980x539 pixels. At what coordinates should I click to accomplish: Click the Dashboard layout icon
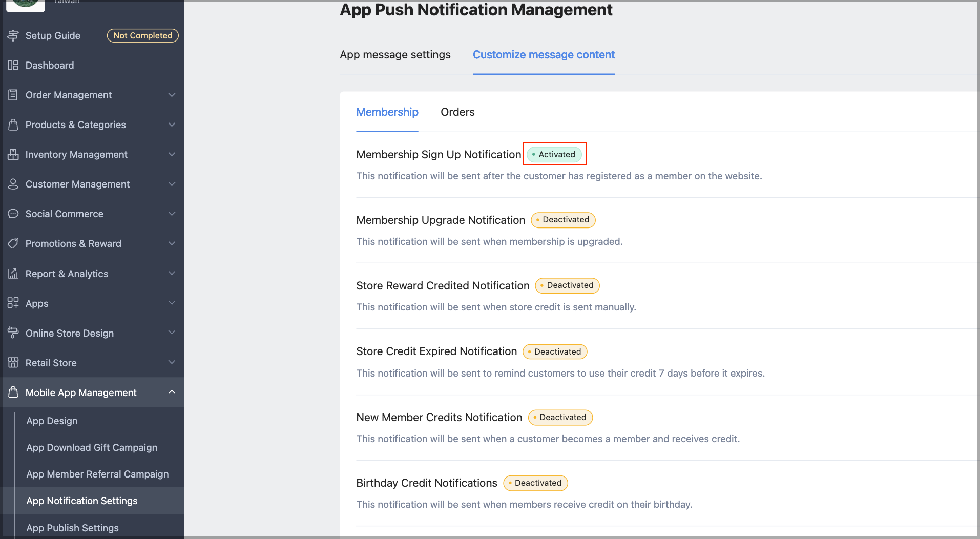(13, 65)
